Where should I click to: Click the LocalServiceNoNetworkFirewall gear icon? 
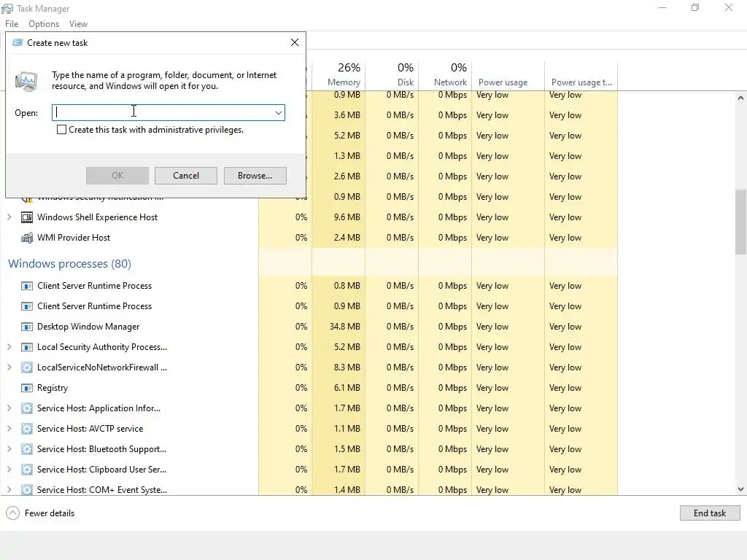pos(27,367)
